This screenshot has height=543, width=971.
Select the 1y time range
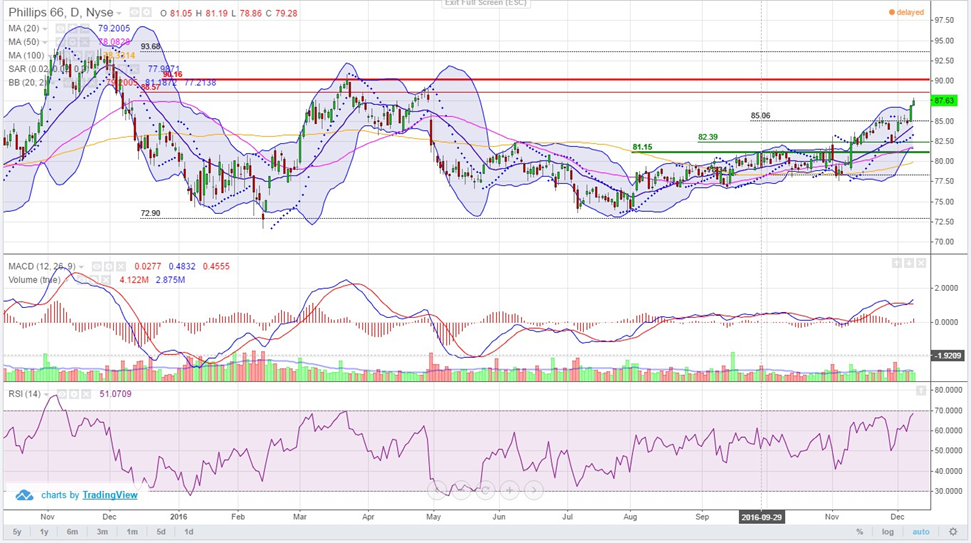[x=44, y=532]
